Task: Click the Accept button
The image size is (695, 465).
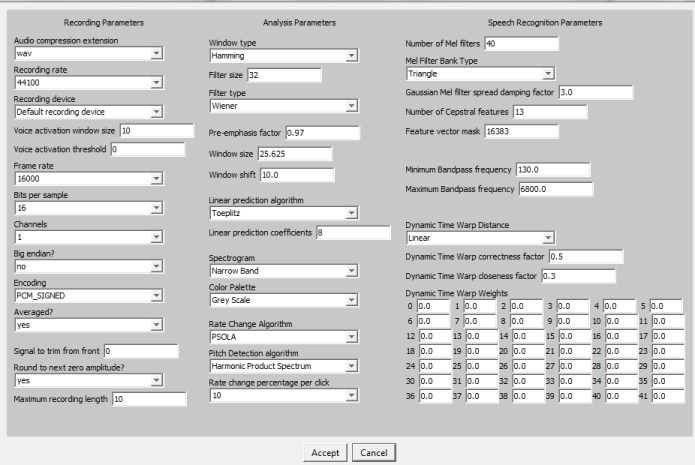Action: pos(325,452)
